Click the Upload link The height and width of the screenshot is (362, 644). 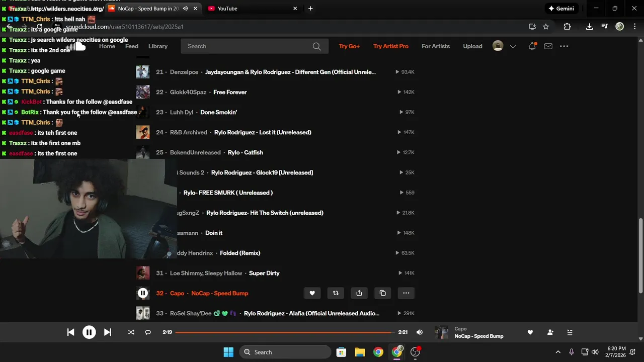point(472,46)
